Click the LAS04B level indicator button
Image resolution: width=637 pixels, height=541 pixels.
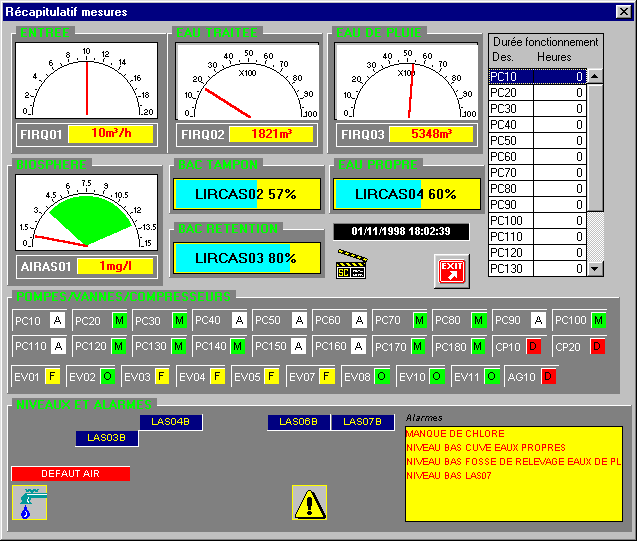[171, 422]
